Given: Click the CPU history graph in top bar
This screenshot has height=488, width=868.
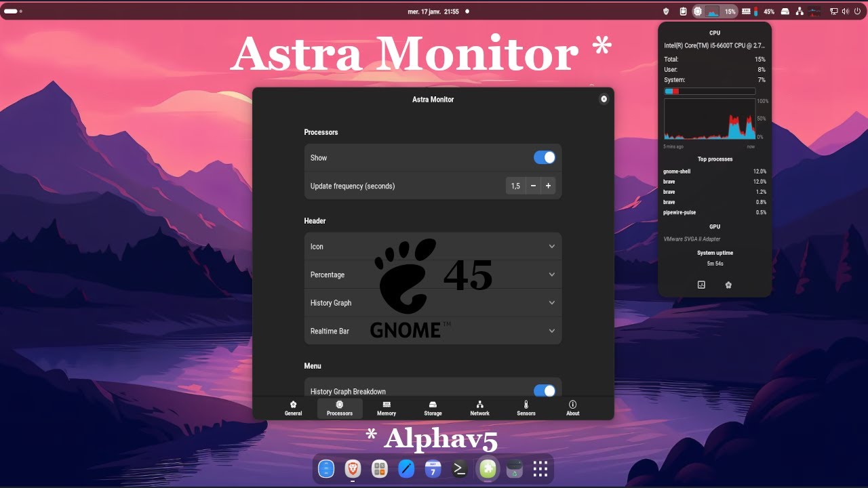Looking at the screenshot, I should [712, 12].
